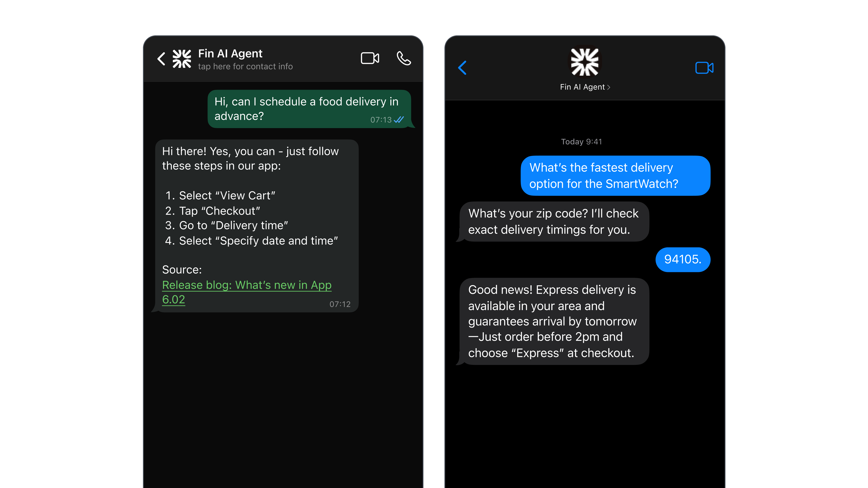Open WhatsApp contact info by tapping the name
Screen dimensions: 868x488
(x=230, y=54)
